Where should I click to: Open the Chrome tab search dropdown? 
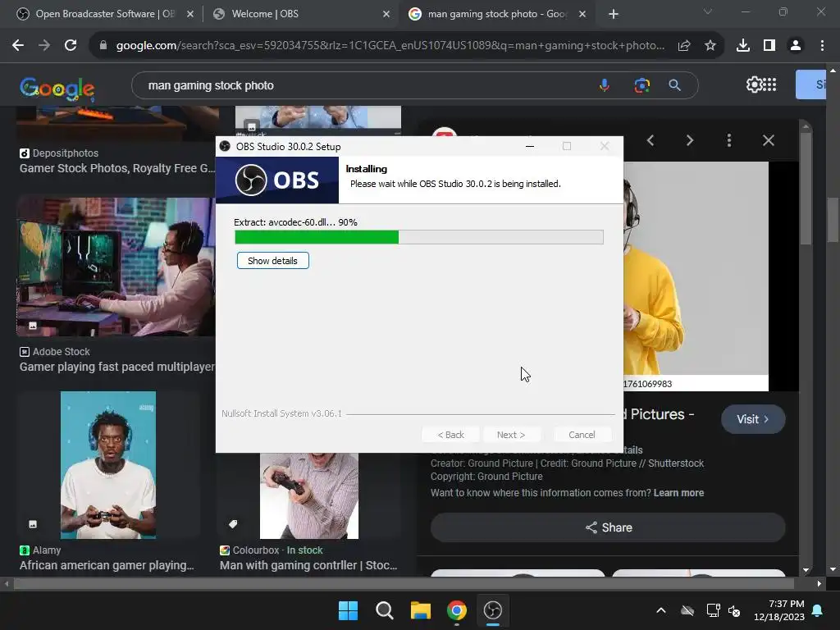(708, 11)
